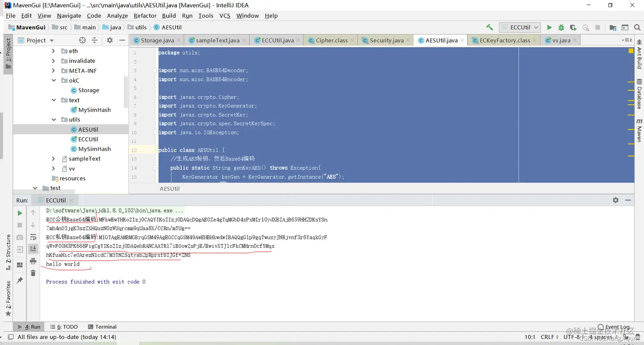Viewport: 644px width, 345px height.
Task: Select ECCUtil in the project tree
Action: (88, 139)
